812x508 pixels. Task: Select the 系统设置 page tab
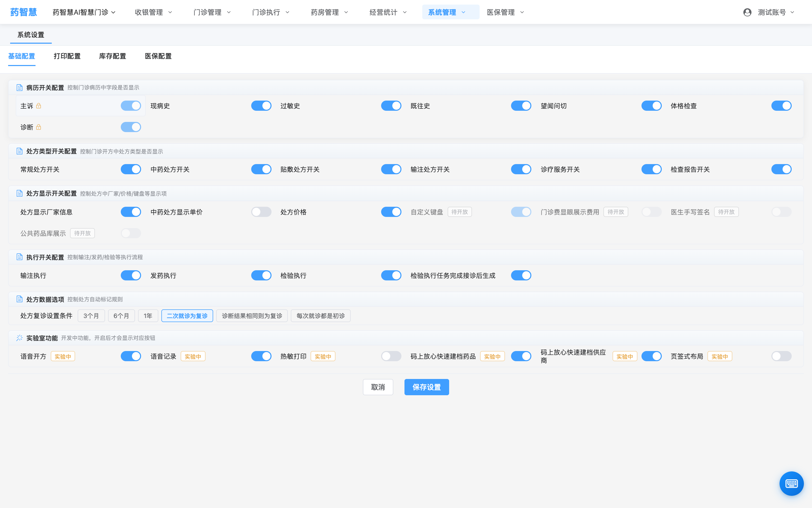click(x=31, y=35)
